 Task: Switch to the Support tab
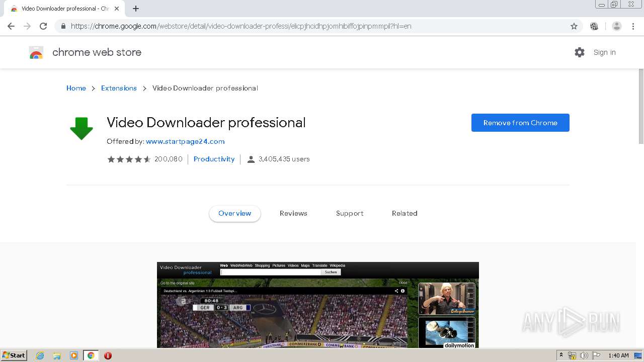click(x=350, y=213)
